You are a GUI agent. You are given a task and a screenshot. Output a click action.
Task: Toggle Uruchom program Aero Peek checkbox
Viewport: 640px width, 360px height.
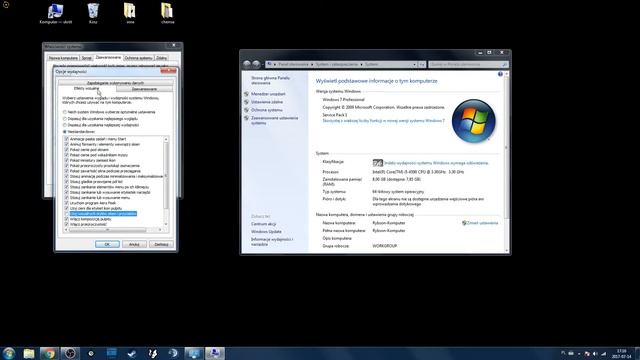[x=67, y=203]
